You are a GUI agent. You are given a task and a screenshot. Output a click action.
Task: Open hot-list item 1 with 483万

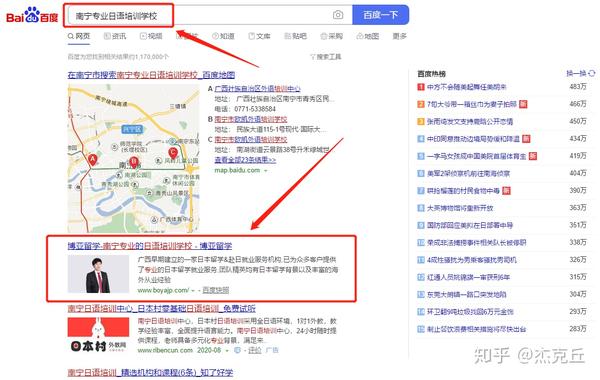tap(466, 87)
